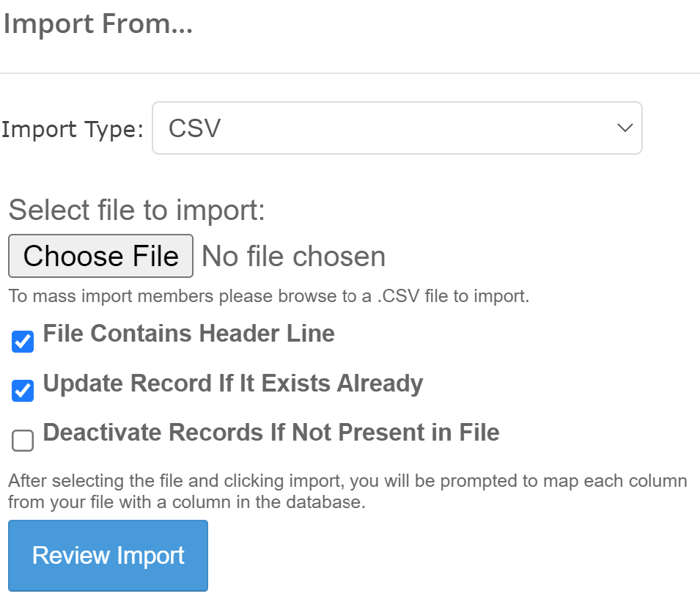Click the Import Type label

coord(73,130)
